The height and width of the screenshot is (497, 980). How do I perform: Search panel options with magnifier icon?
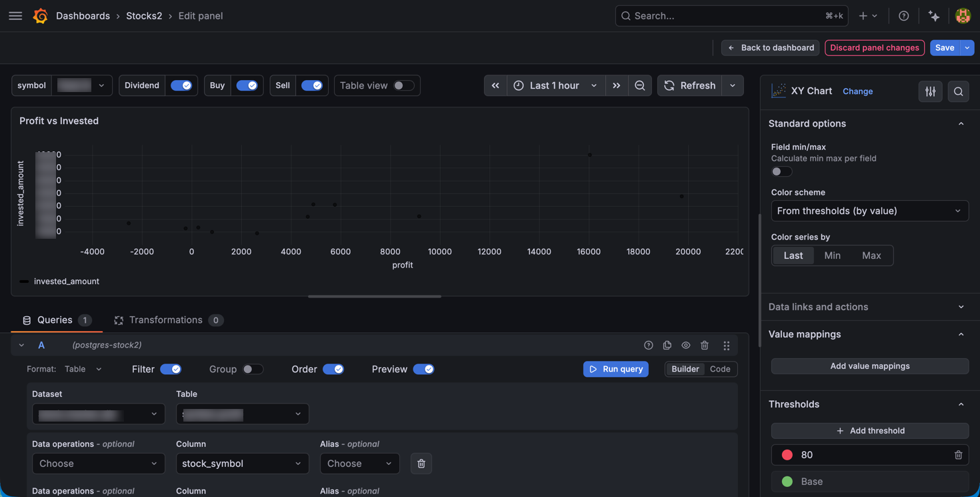click(958, 91)
